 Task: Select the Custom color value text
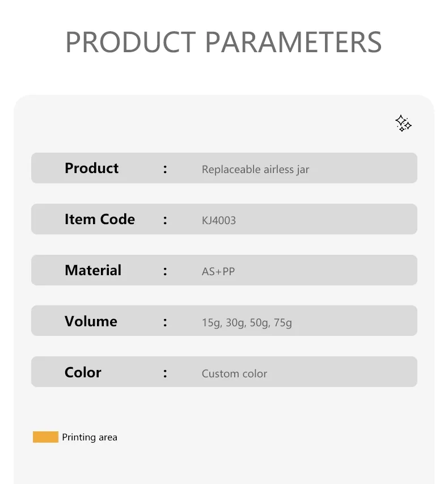click(x=234, y=374)
